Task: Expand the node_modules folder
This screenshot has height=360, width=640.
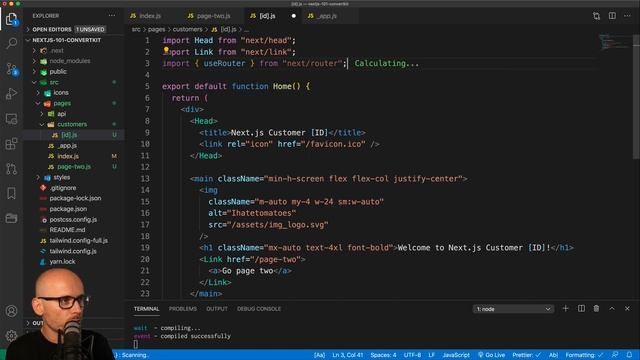Action: tap(34, 61)
